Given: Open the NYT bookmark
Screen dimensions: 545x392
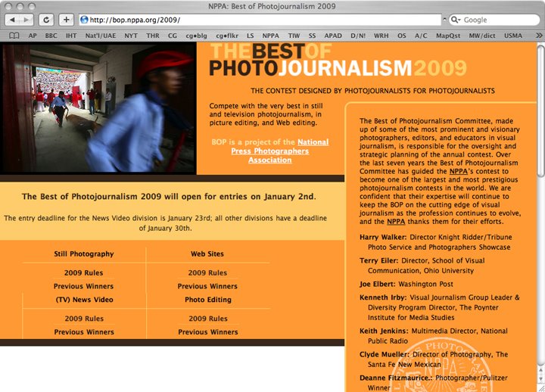Looking at the screenshot, I should click(x=131, y=36).
